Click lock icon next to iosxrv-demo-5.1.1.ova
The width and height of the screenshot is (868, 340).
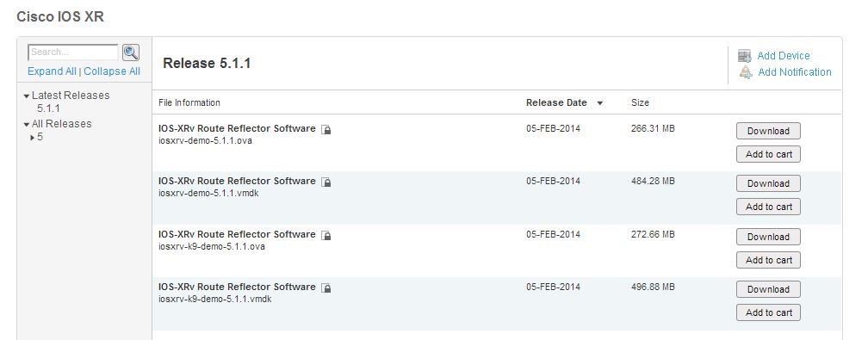coord(326,130)
